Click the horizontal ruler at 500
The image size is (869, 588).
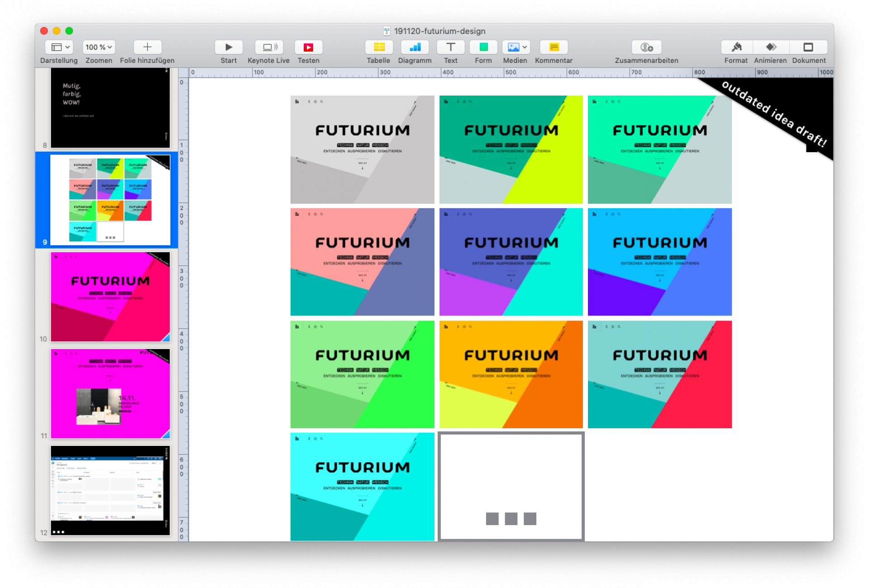click(x=510, y=72)
